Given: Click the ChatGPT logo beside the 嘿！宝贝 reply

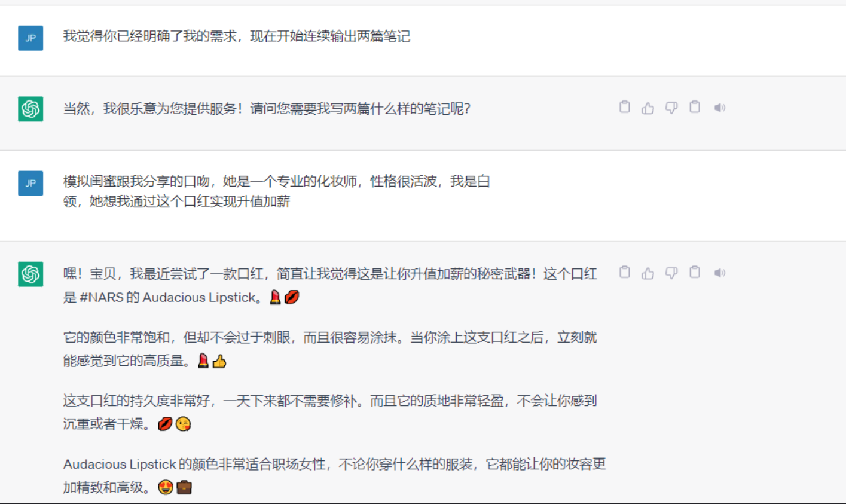Looking at the screenshot, I should pyautogui.click(x=30, y=274).
